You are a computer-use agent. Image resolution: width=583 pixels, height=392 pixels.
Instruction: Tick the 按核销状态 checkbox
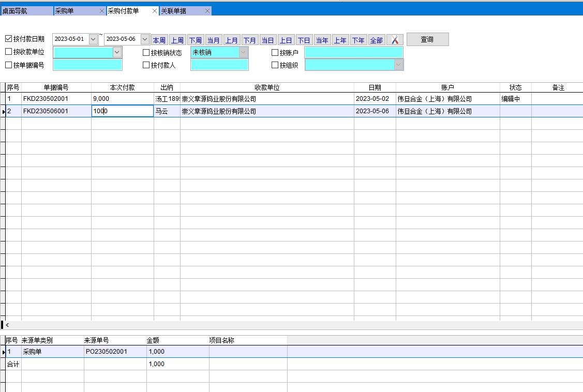coord(146,52)
